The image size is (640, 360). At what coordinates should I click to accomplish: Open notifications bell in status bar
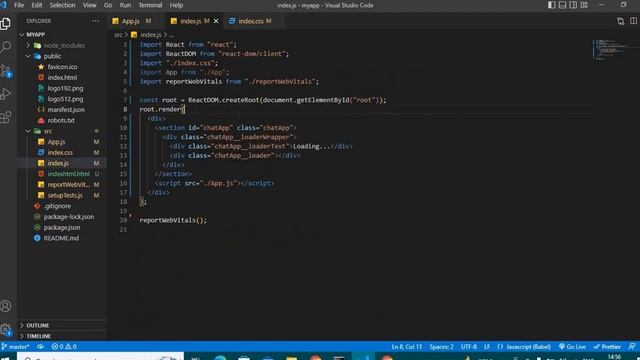click(x=632, y=347)
